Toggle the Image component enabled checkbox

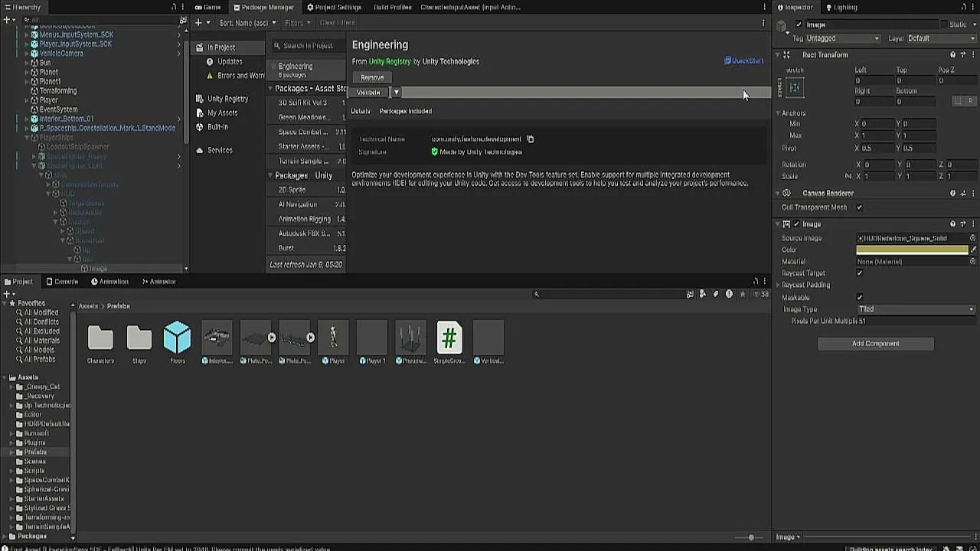[797, 224]
